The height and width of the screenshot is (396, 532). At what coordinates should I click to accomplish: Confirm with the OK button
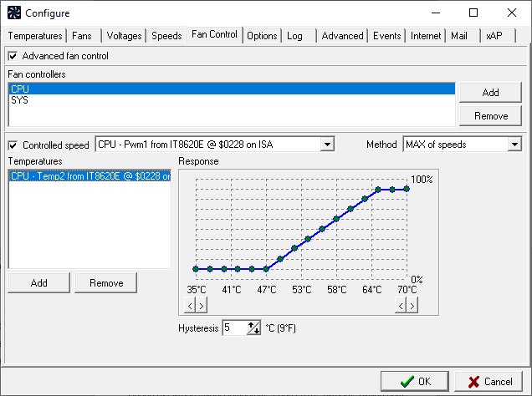(x=415, y=382)
